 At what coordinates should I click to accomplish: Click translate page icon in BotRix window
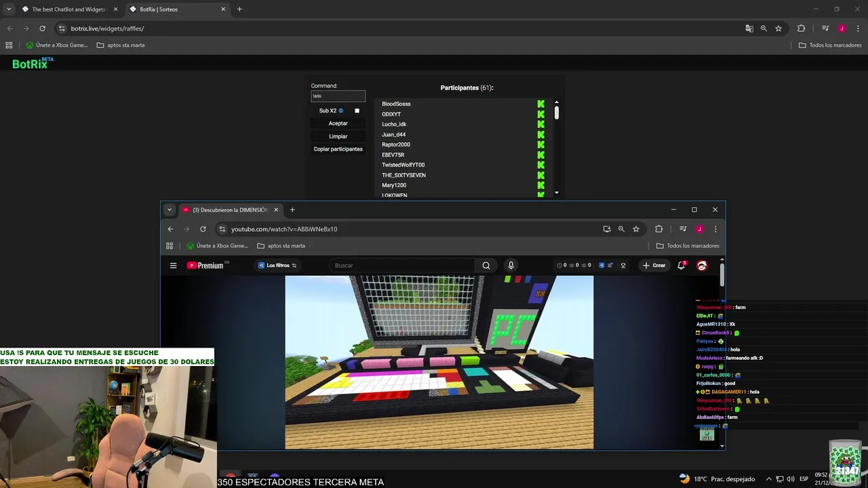tap(749, 28)
